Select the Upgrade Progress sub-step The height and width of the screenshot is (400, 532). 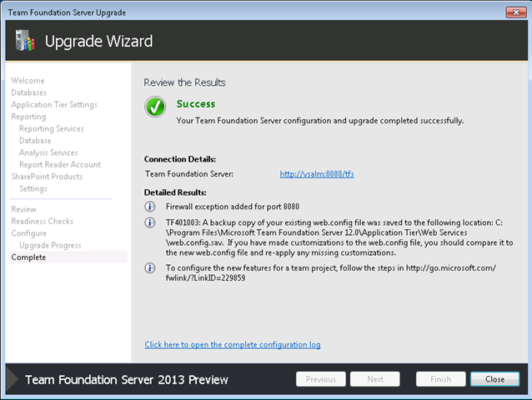tap(50, 246)
